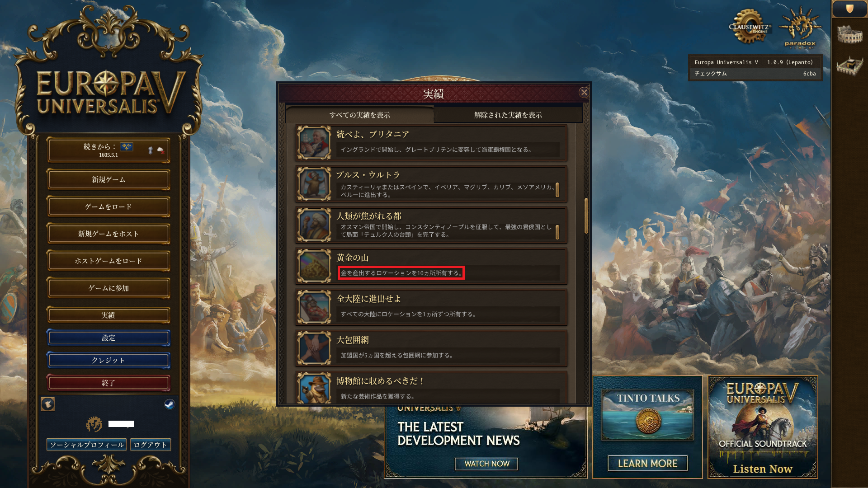868x488 pixels.
Task: Click the Kaaba icon in the right sidebar
Action: pos(849,65)
